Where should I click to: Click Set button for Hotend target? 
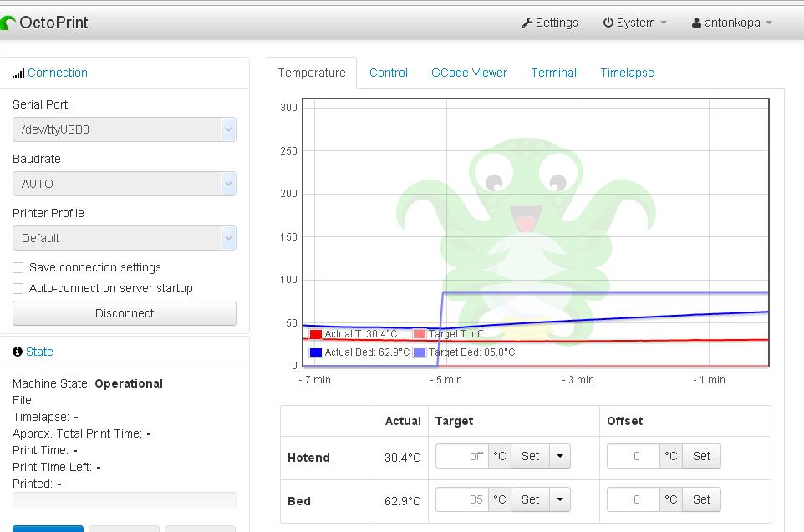coord(530,456)
